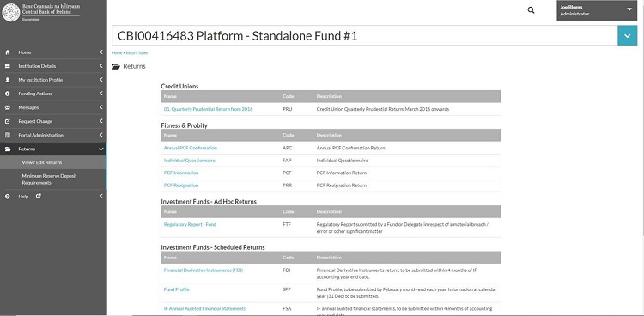644x316 pixels.
Task: Click the My Institution Profile person icon
Action: tap(8, 80)
